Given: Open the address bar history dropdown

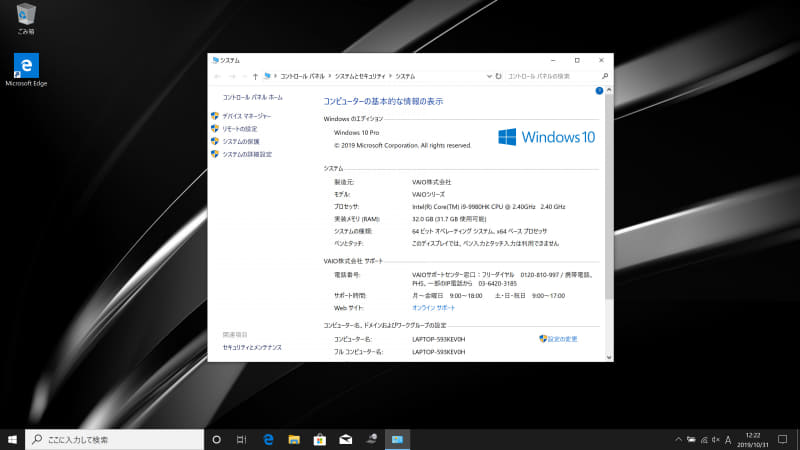Looking at the screenshot, I should [x=489, y=77].
